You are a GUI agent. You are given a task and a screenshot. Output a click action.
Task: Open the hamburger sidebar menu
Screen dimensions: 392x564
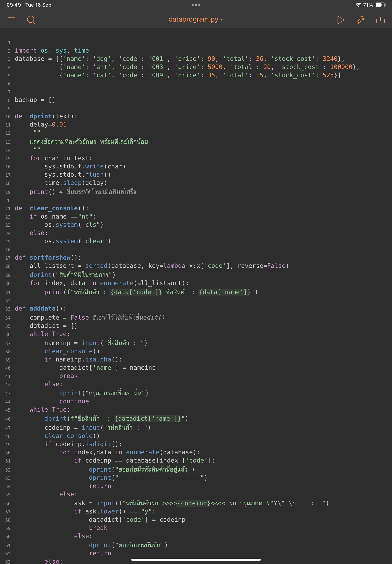click(x=11, y=20)
